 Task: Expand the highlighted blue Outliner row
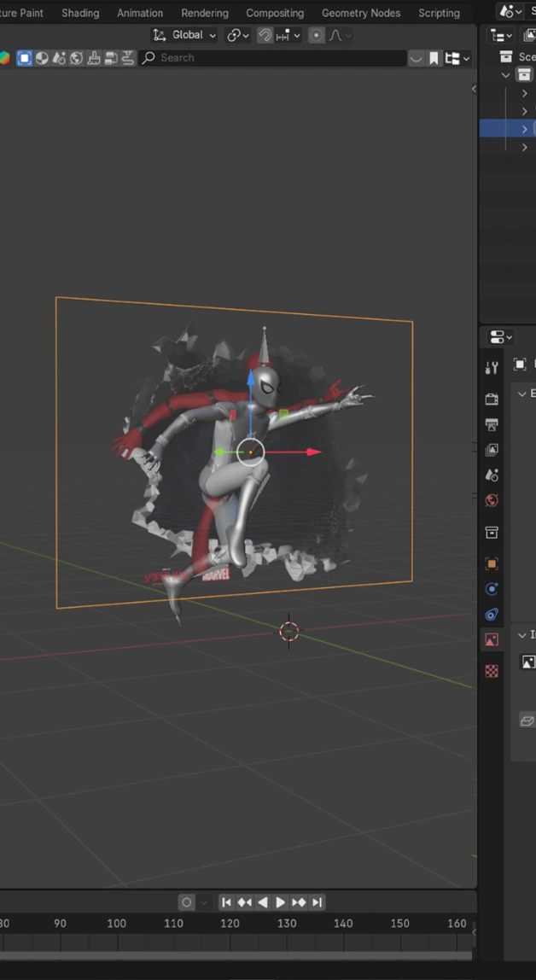[525, 129]
